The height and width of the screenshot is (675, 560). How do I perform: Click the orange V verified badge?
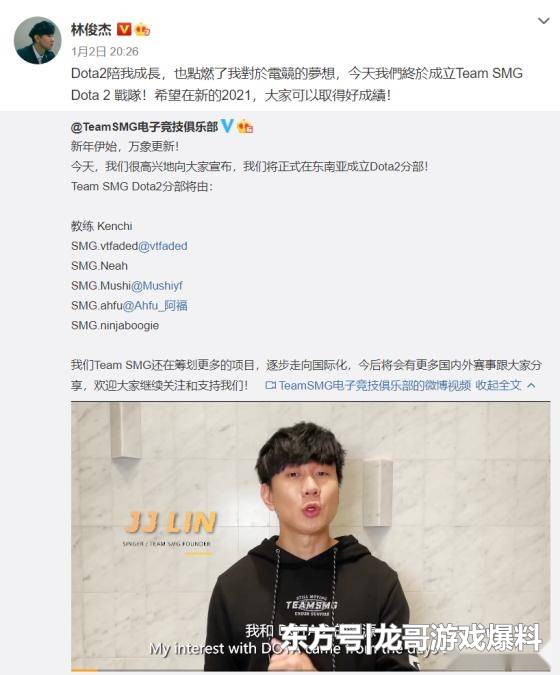pos(124,29)
